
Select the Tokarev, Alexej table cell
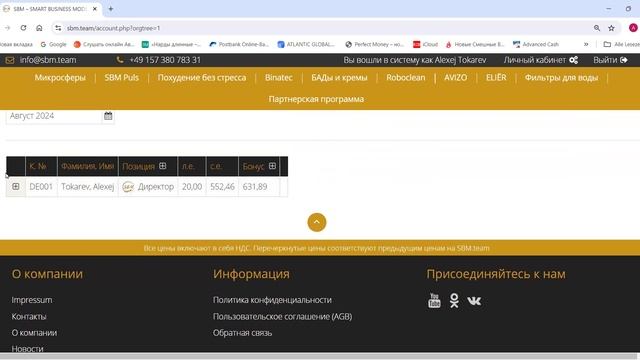tap(88, 187)
